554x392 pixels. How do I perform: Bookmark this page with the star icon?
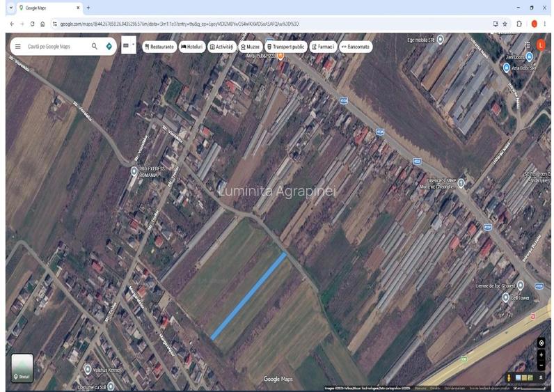click(505, 24)
